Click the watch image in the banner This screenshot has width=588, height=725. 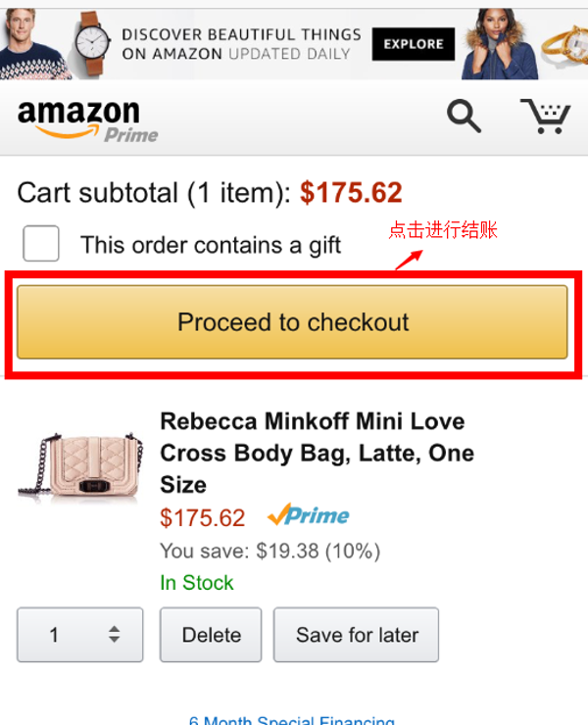(94, 42)
